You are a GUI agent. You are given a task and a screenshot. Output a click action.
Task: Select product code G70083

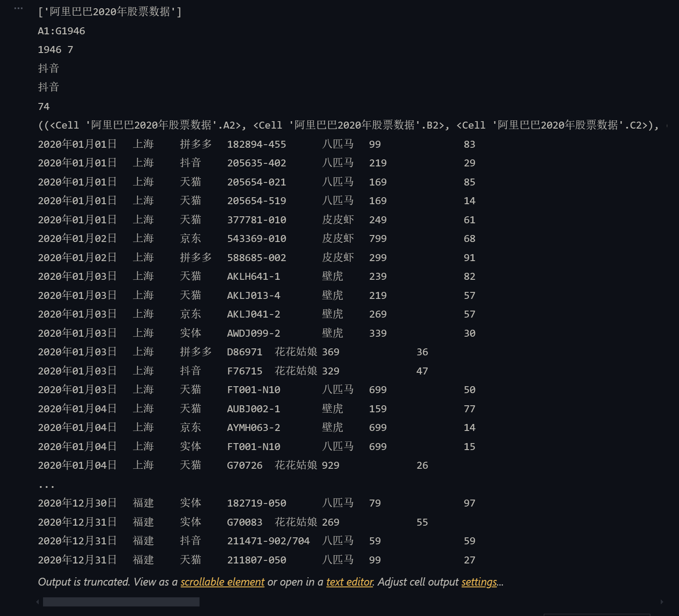[x=244, y=522]
